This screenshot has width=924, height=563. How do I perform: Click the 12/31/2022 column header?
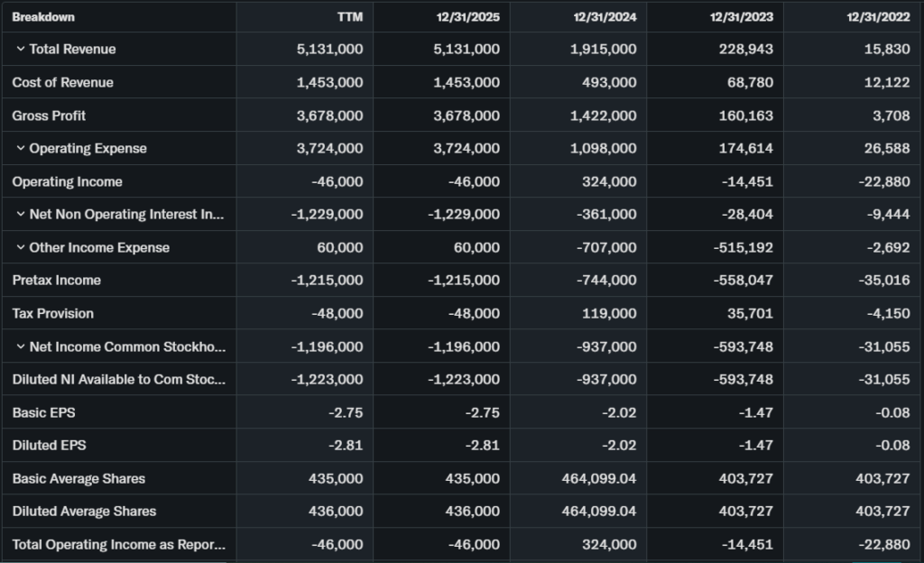click(x=878, y=17)
